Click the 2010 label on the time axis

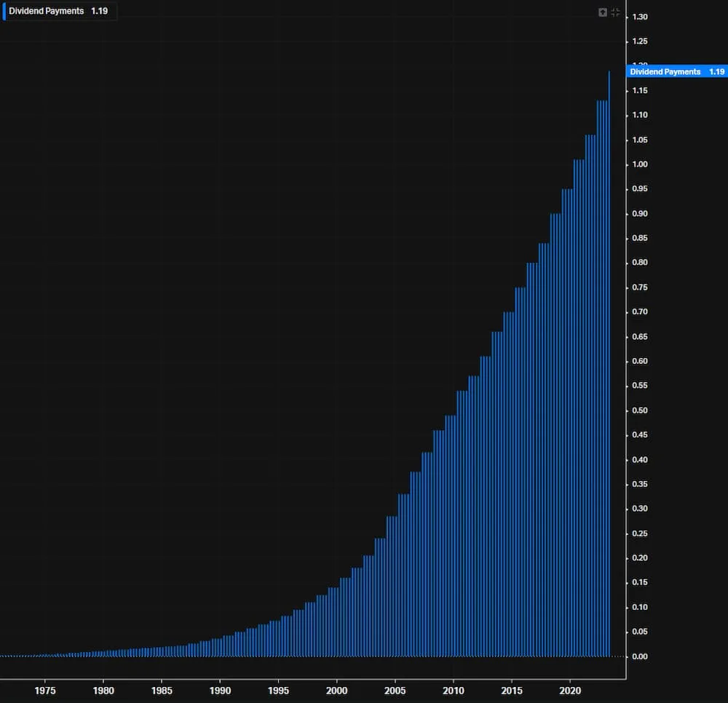[x=453, y=691]
